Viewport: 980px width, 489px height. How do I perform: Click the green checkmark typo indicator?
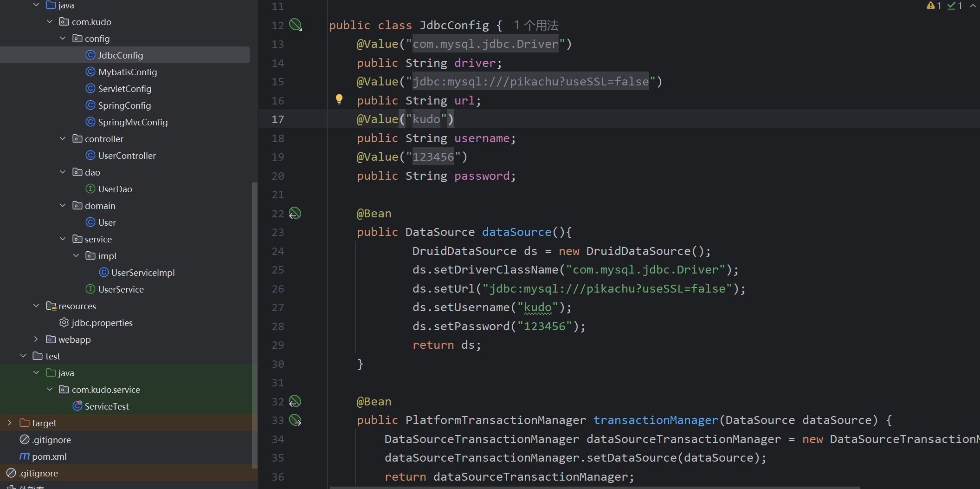tap(951, 6)
